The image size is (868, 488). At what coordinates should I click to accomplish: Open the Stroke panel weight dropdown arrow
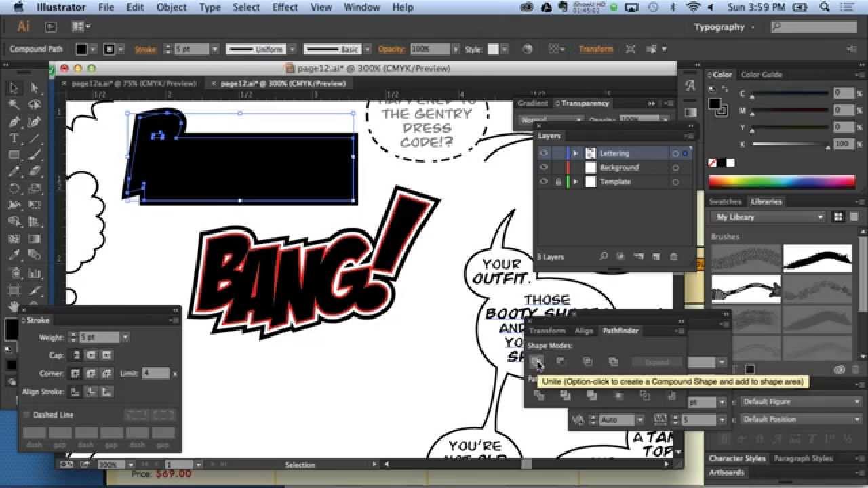[125, 338]
